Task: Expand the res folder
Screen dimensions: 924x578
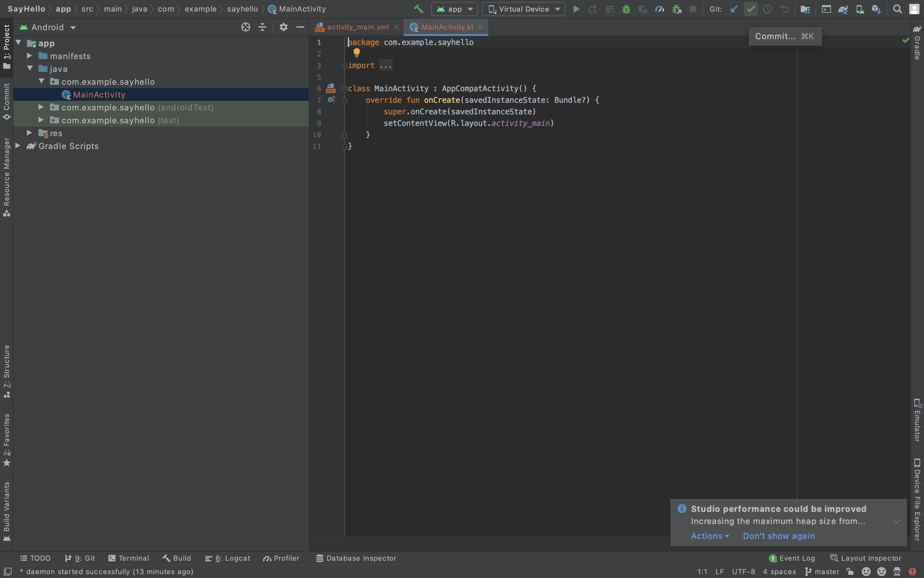Action: click(x=30, y=133)
